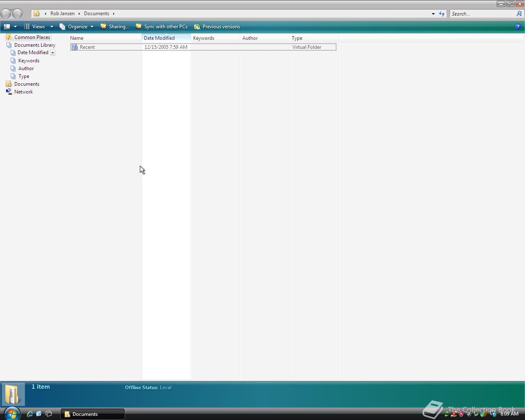Image resolution: width=525 pixels, height=420 pixels.
Task: Expand breadcrumb arrow before Rob Jansen
Action: pos(46,14)
